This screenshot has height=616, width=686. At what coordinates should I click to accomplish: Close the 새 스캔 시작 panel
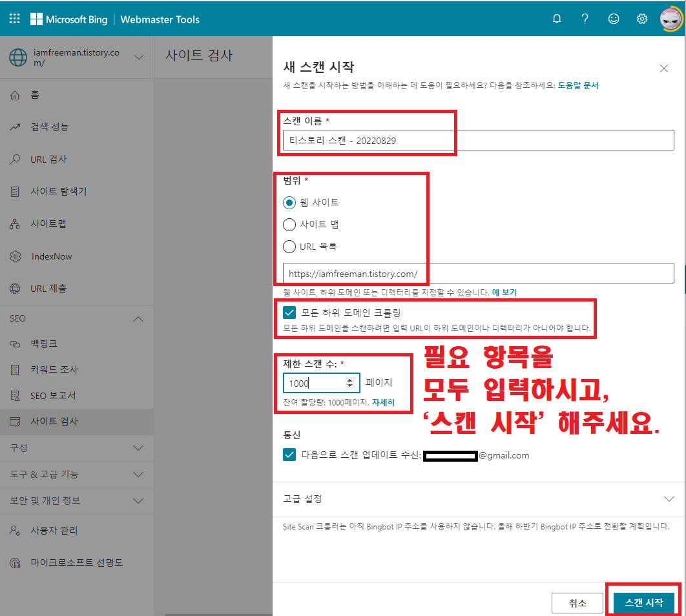[x=663, y=68]
